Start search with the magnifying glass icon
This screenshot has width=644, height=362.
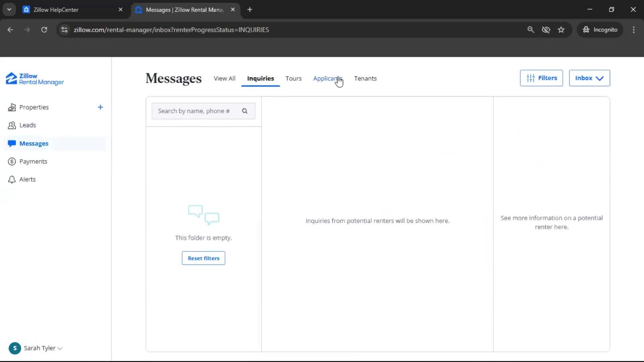(245, 111)
